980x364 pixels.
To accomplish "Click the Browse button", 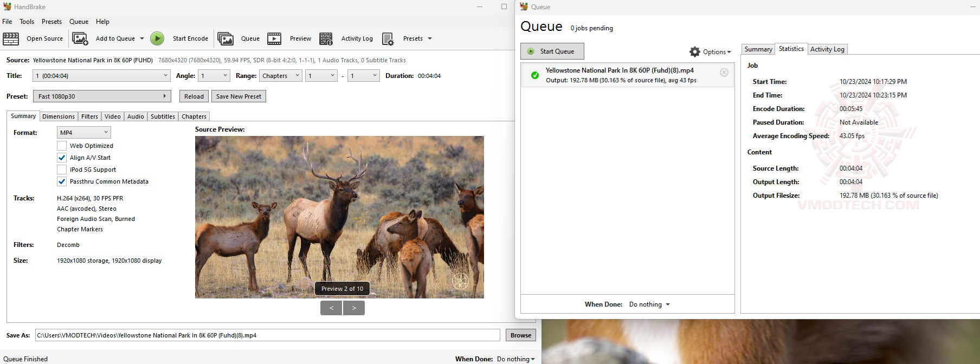I will coord(521,335).
